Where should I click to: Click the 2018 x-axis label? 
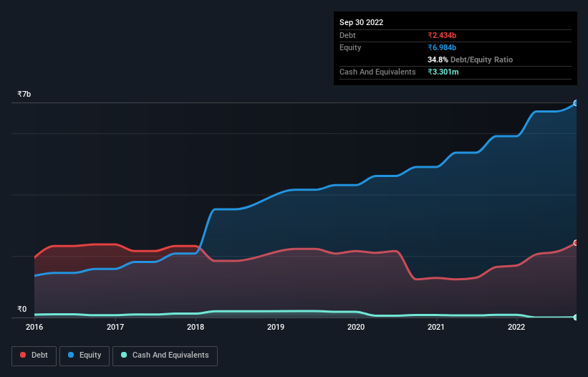point(196,327)
